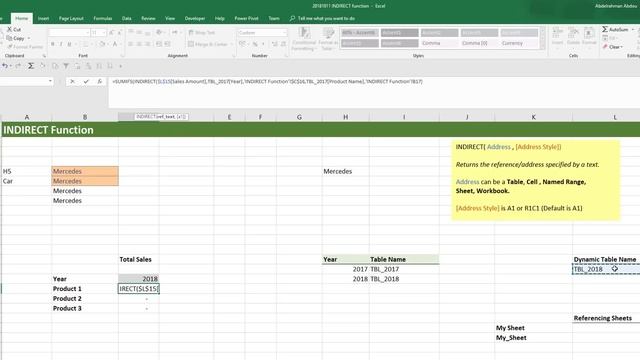This screenshot has height=360, width=640.
Task: Click the TBL_2017 table name cell
Action: 404,269
